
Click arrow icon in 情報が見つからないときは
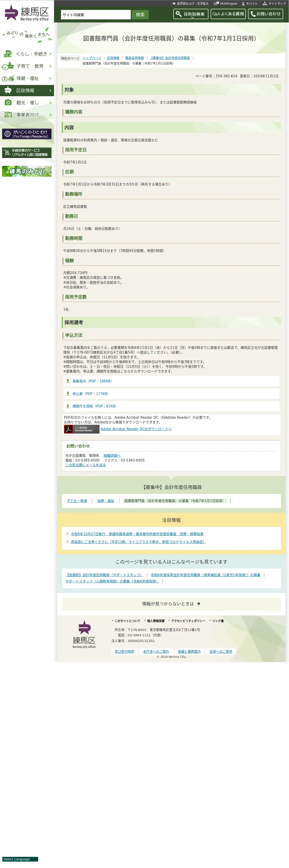199,603
